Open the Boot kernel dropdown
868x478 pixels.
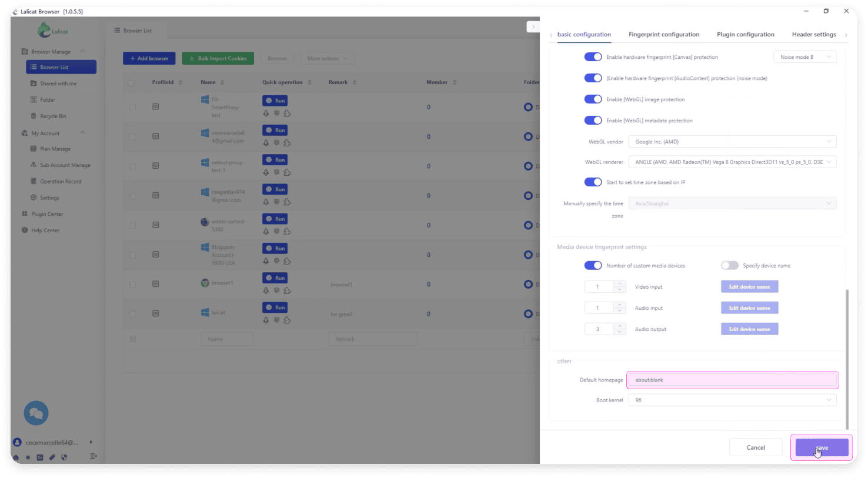point(732,400)
